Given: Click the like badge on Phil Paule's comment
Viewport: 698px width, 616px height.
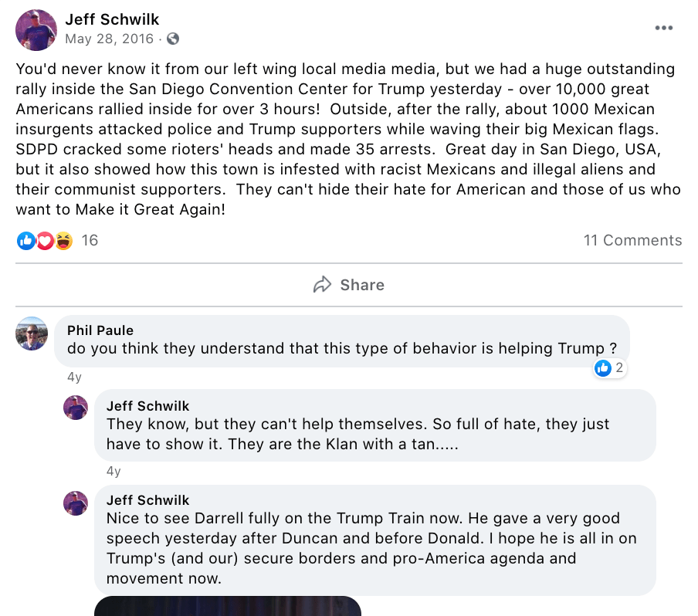Looking at the screenshot, I should click(x=609, y=368).
